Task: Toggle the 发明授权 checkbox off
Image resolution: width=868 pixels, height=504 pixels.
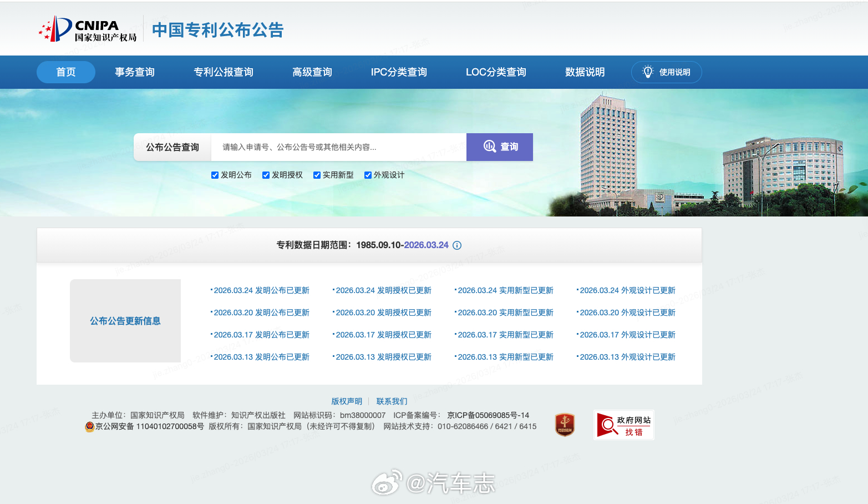Action: click(266, 175)
